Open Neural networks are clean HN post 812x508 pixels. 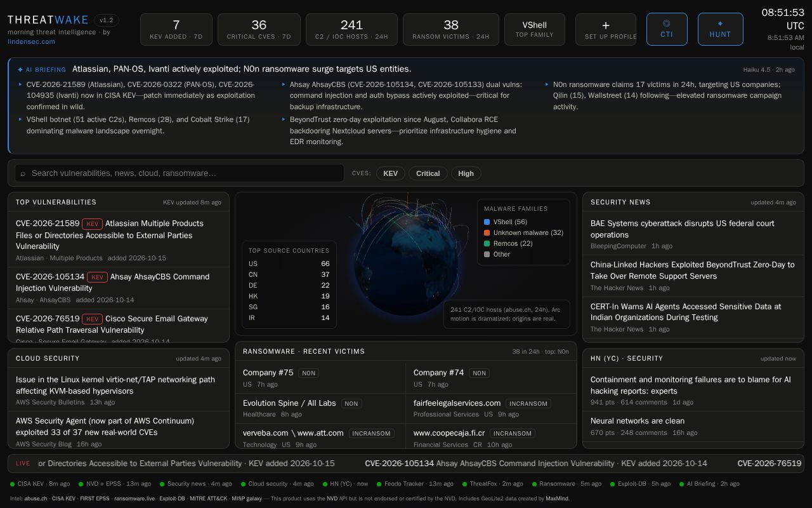693,426
